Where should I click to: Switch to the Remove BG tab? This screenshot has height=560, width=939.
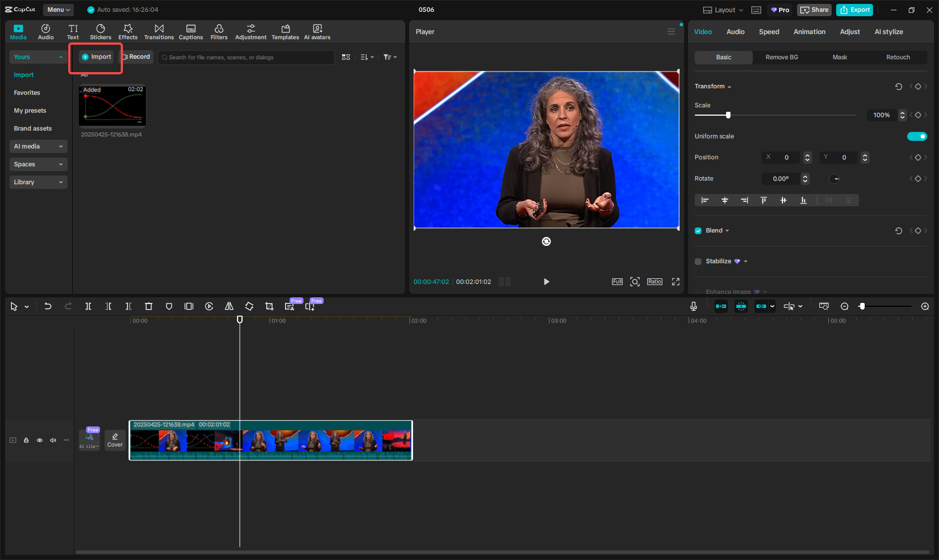781,58
